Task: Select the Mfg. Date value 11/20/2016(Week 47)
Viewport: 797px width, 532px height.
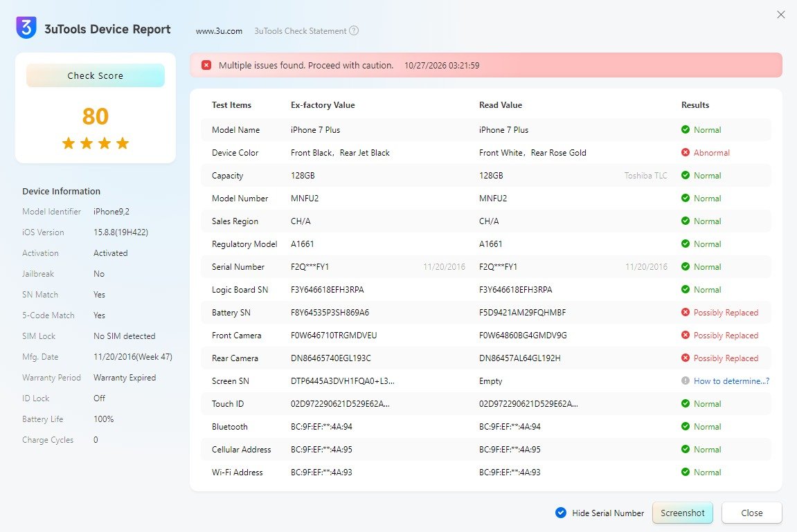Action: [x=133, y=356]
